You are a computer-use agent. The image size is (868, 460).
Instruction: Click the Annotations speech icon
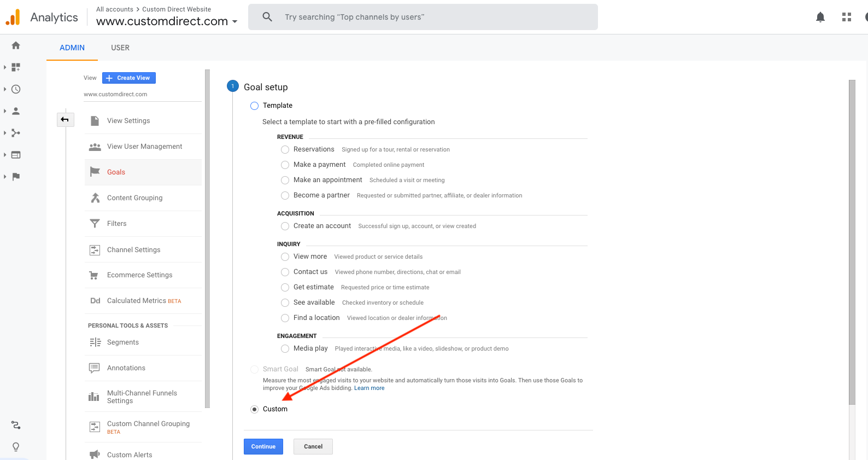tap(95, 368)
